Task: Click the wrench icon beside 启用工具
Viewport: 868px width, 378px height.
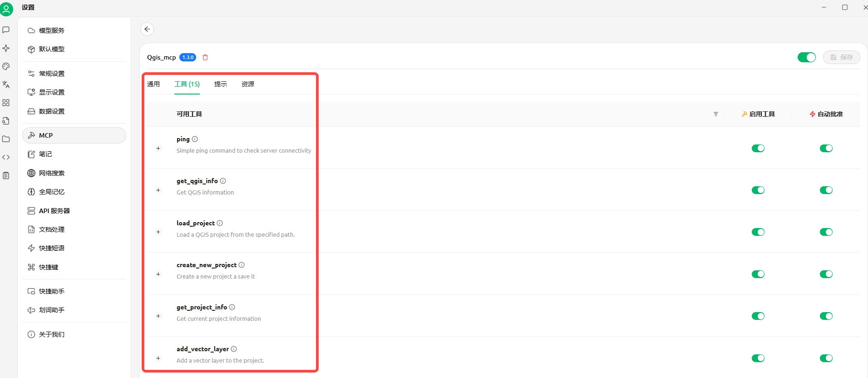Action: (x=745, y=114)
